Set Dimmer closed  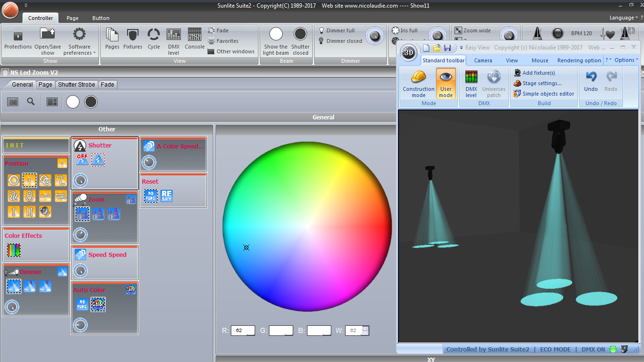(340, 41)
